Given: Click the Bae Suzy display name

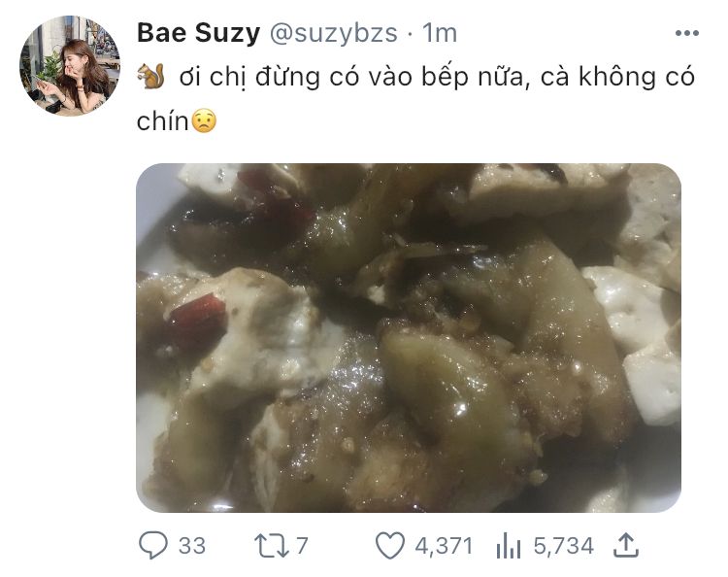Looking at the screenshot, I should (199, 33).
